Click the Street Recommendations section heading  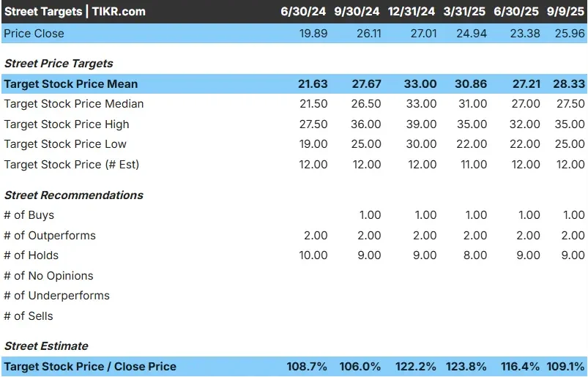tap(74, 195)
